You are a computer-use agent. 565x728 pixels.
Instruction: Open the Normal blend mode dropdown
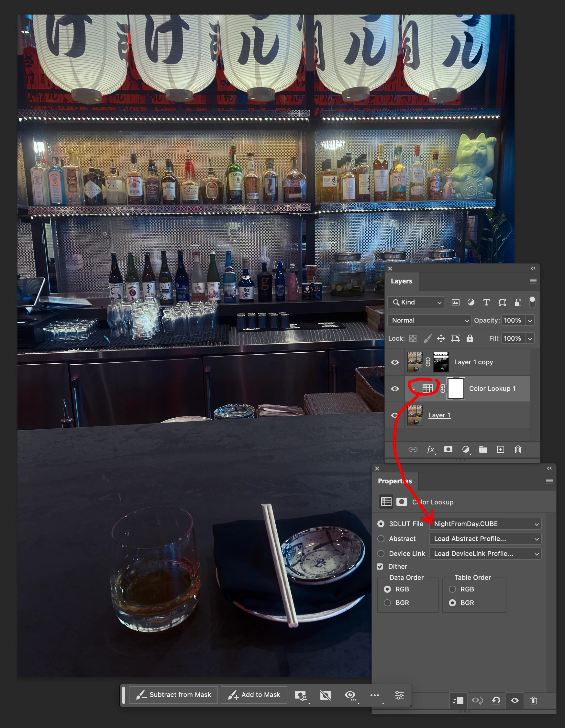pyautogui.click(x=429, y=320)
